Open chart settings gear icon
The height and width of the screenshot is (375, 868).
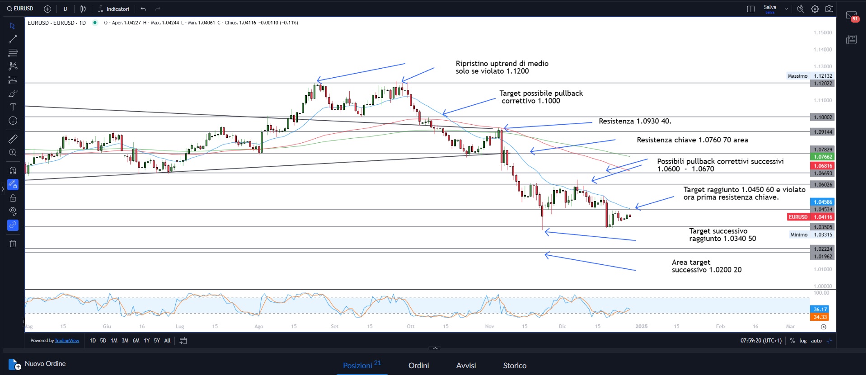point(815,9)
